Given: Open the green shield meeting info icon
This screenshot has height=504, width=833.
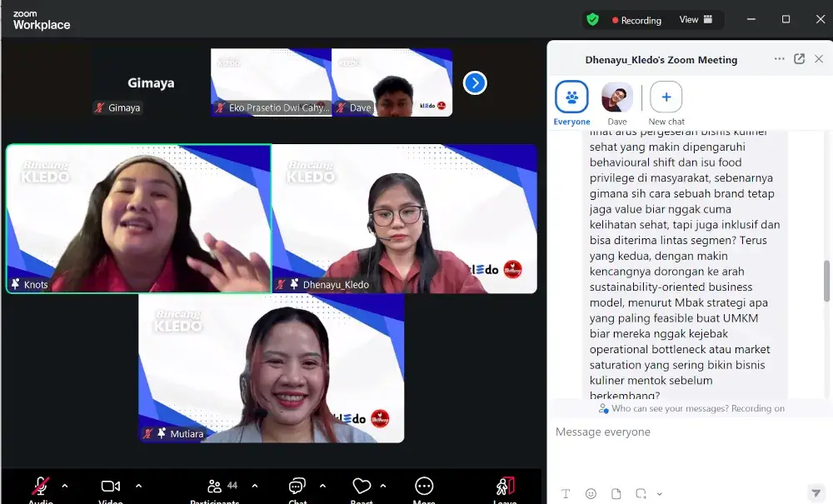Looking at the screenshot, I should (592, 19).
